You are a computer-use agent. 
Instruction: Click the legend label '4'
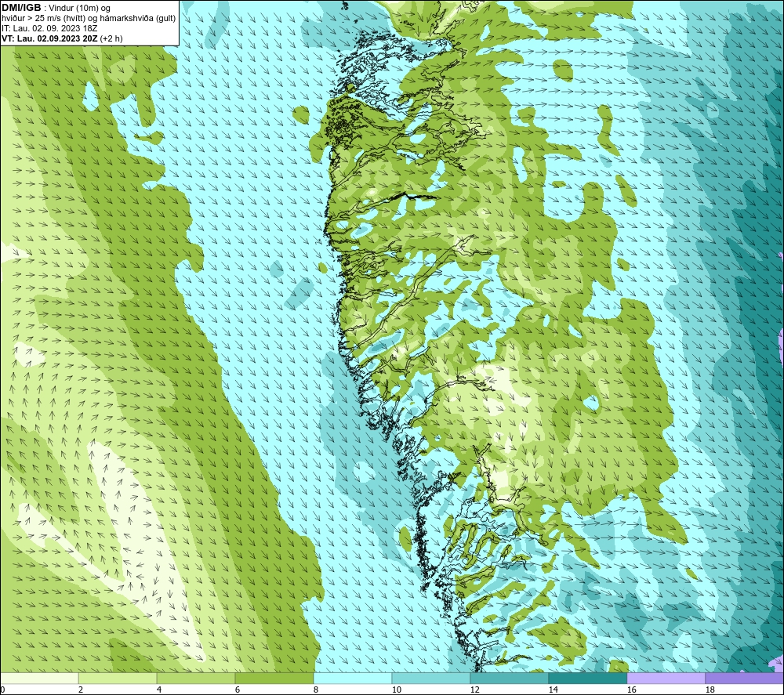(159, 690)
